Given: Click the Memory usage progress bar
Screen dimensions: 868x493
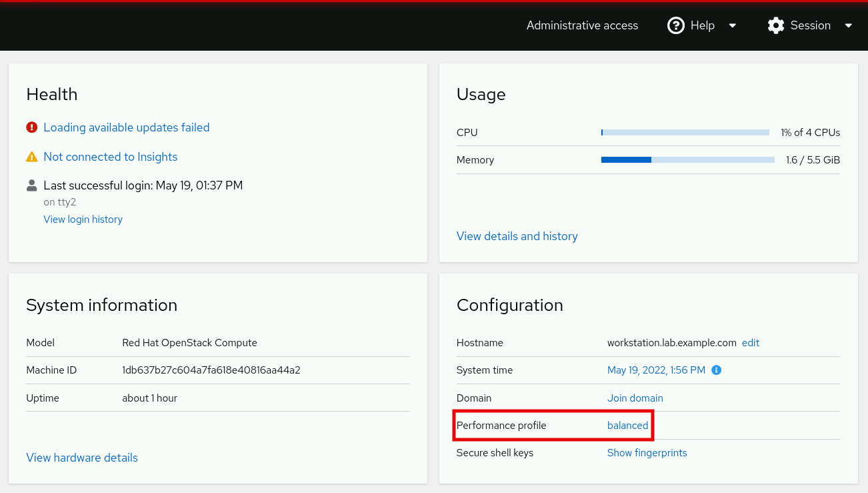Looking at the screenshot, I should [687, 160].
